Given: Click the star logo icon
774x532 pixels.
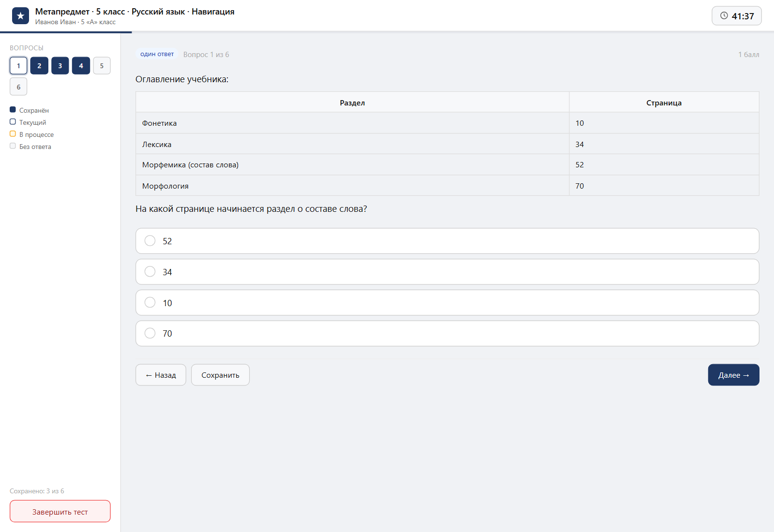Looking at the screenshot, I should tap(20, 16).
